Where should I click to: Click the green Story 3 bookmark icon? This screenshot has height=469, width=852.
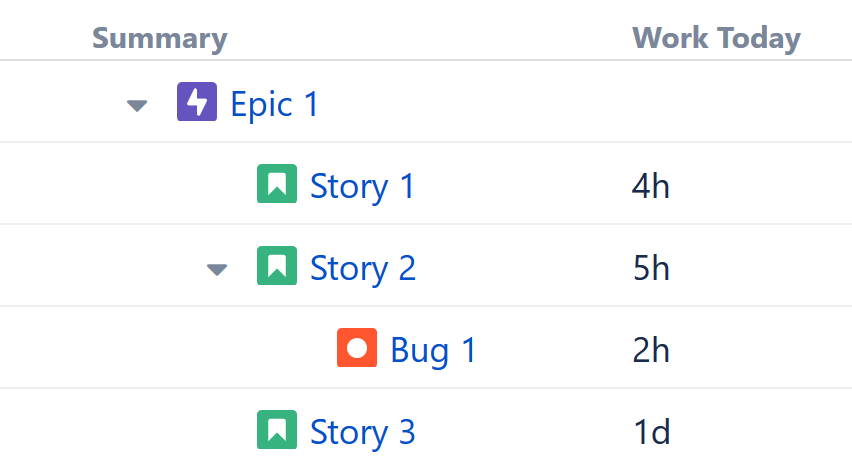tap(277, 430)
